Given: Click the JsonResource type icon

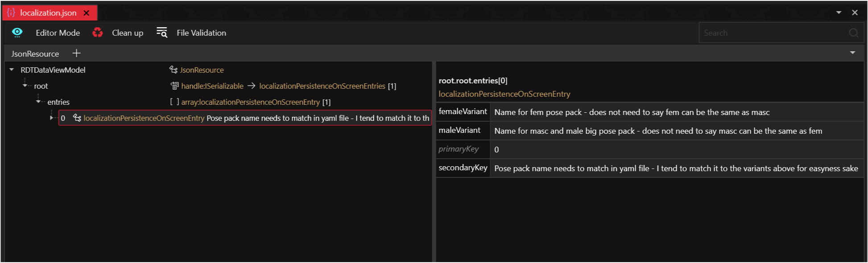Looking at the screenshot, I should point(174,70).
